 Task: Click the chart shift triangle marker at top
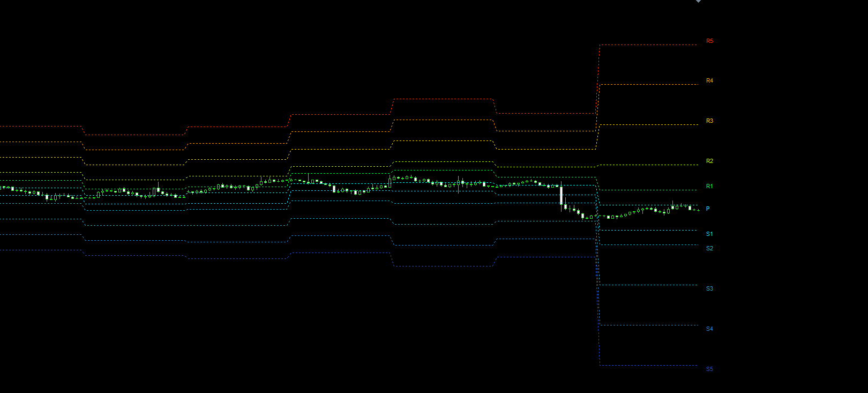pyautogui.click(x=698, y=2)
